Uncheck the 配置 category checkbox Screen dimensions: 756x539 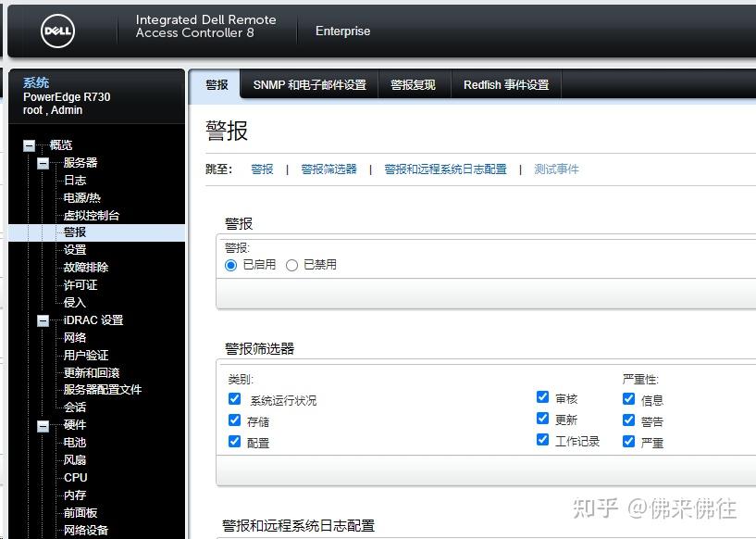(235, 441)
